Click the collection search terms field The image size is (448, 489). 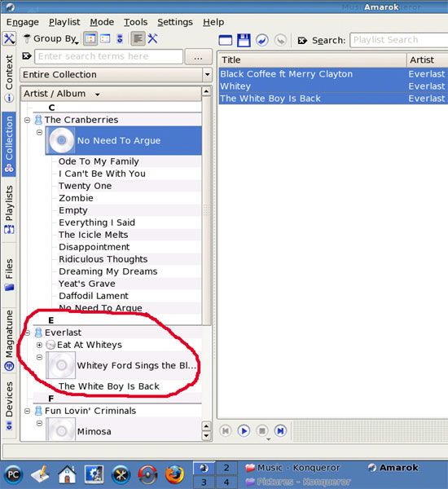[x=109, y=56]
